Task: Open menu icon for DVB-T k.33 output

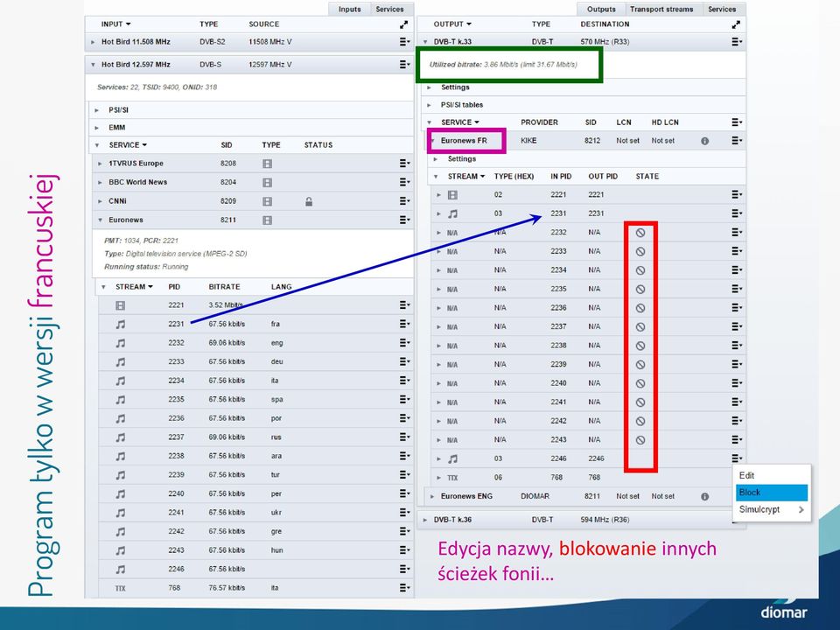Action: pyautogui.click(x=737, y=42)
